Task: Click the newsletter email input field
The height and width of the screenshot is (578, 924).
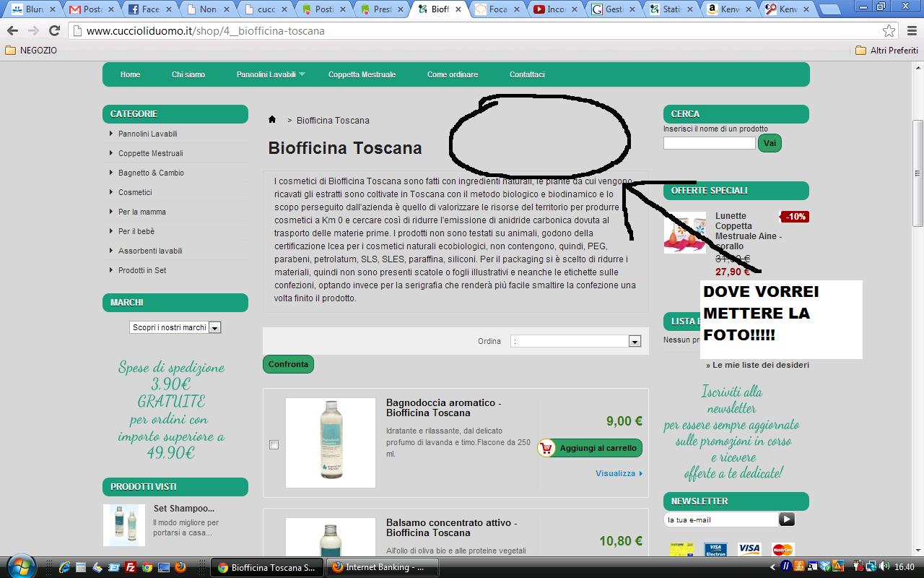Action: [721, 519]
